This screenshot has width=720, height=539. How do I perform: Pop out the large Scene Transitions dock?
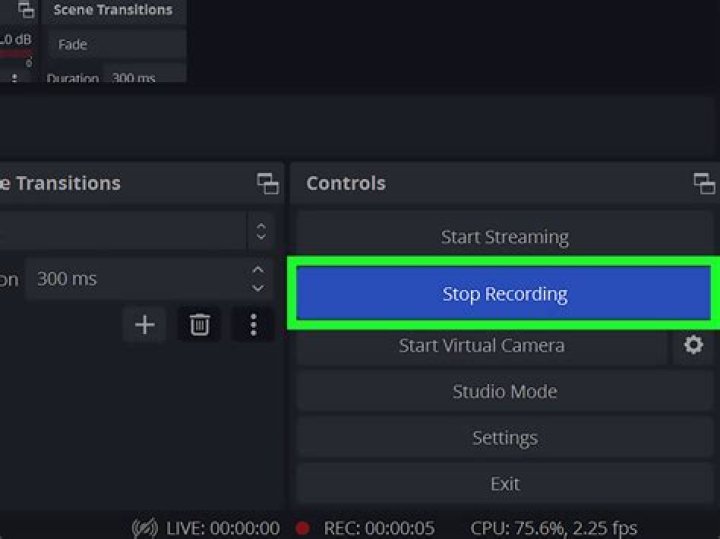[x=267, y=183]
